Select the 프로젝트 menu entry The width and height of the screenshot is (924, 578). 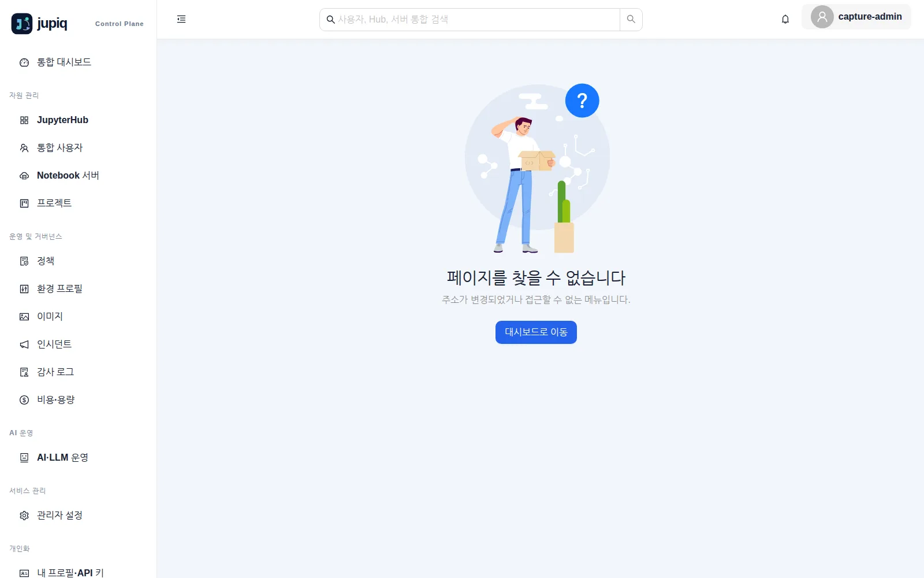pyautogui.click(x=78, y=203)
